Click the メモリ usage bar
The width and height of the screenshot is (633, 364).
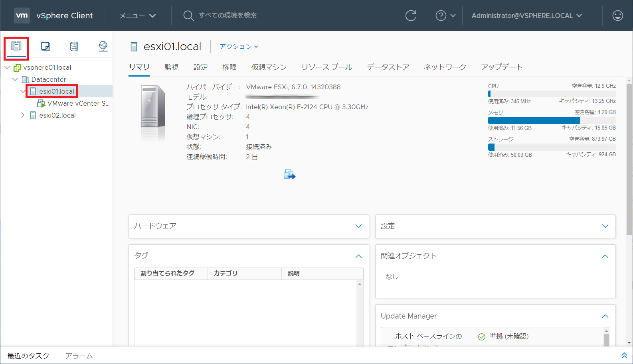tap(552, 120)
